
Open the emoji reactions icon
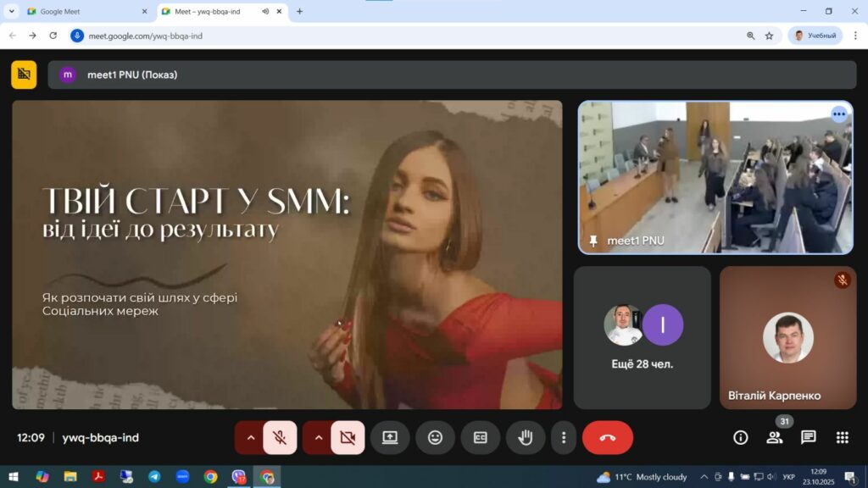[x=435, y=437]
